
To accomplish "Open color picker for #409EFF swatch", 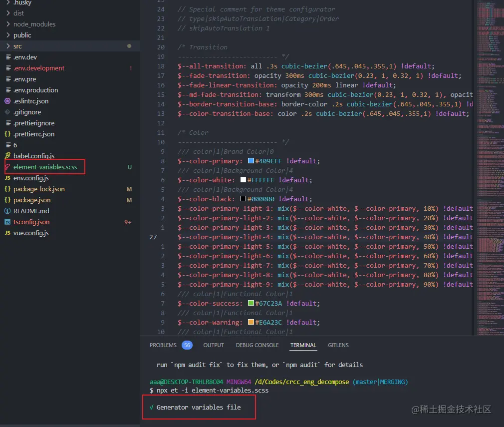I will [251, 161].
